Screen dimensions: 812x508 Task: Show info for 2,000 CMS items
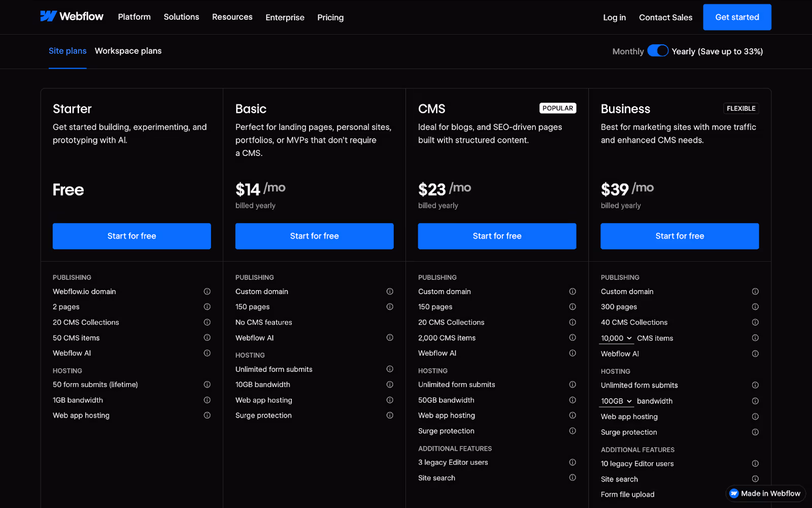[572, 338]
